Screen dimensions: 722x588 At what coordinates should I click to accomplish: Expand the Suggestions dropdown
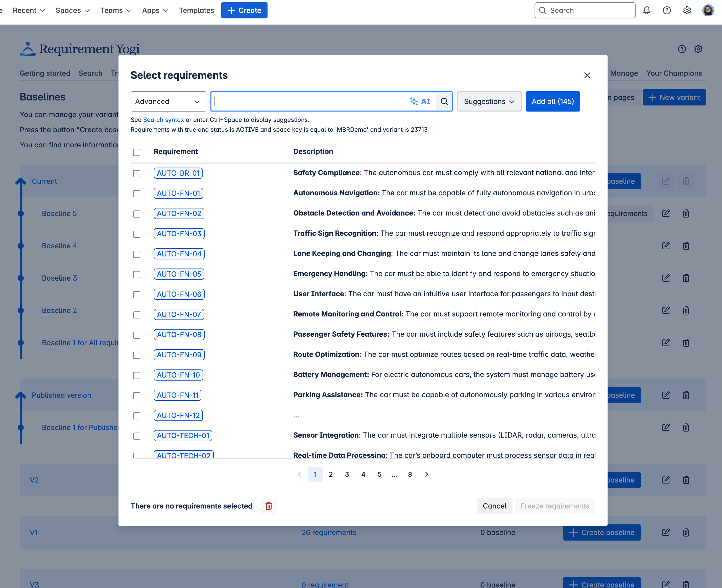489,101
